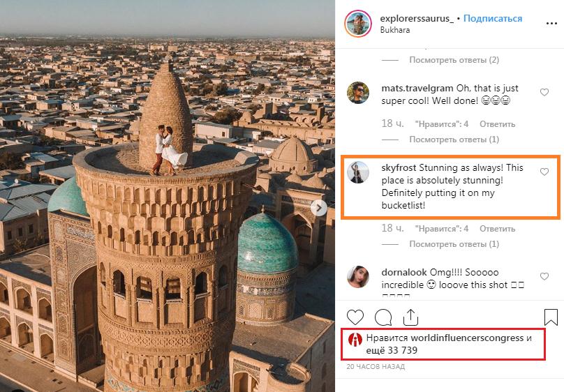The height and width of the screenshot is (392, 564).
Task: Expand replies under skyfrost's comment
Action: 454,244
